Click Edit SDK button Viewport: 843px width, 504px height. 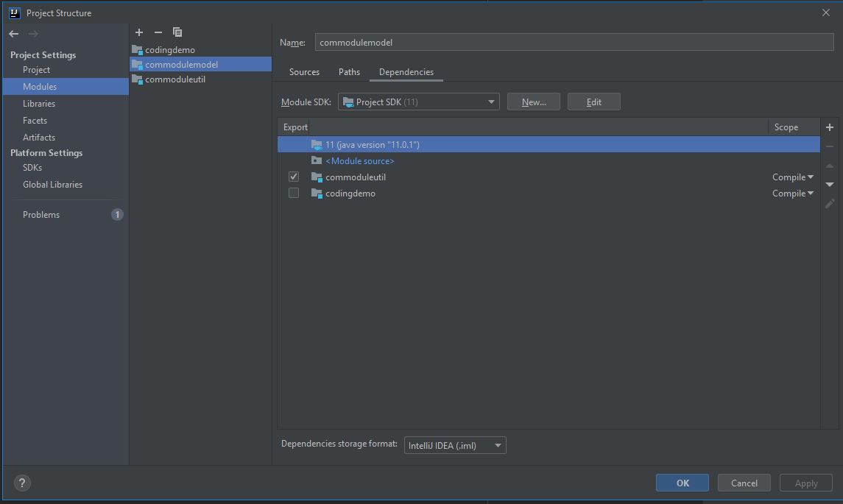click(x=593, y=102)
